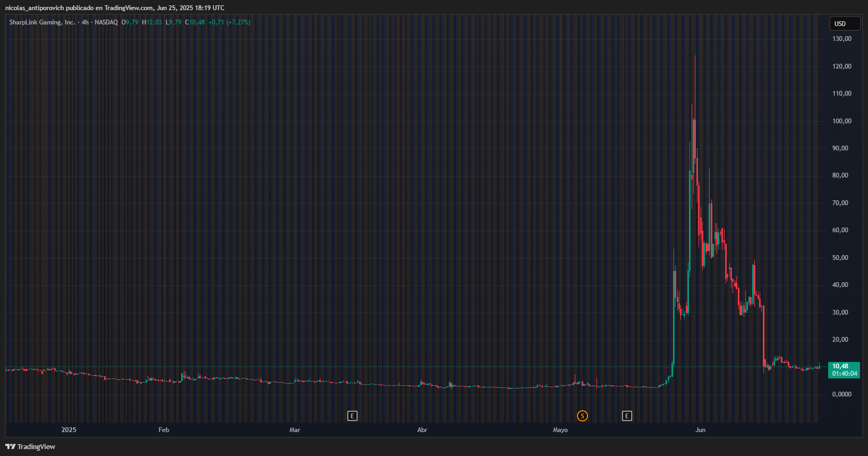Click the 2025 time axis label
Screen dimensions: 868x456
point(69,430)
